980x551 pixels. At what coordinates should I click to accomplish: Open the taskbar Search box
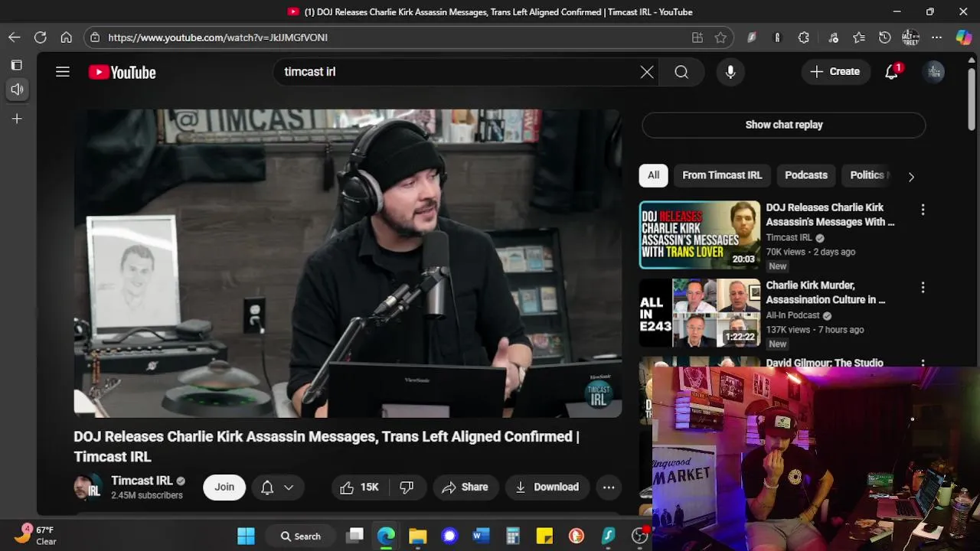[300, 536]
